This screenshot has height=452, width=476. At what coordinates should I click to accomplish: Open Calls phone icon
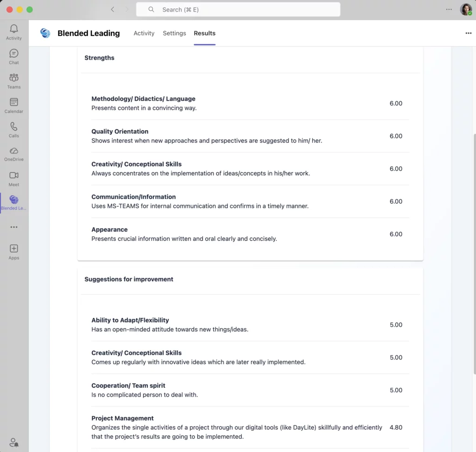point(14,127)
